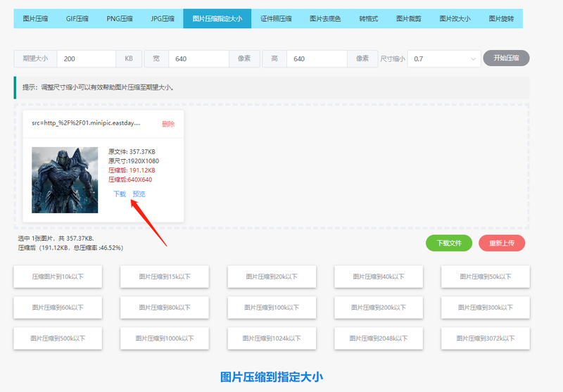Click the 开始压缩 button
This screenshot has width=563, height=392.
coord(506,58)
